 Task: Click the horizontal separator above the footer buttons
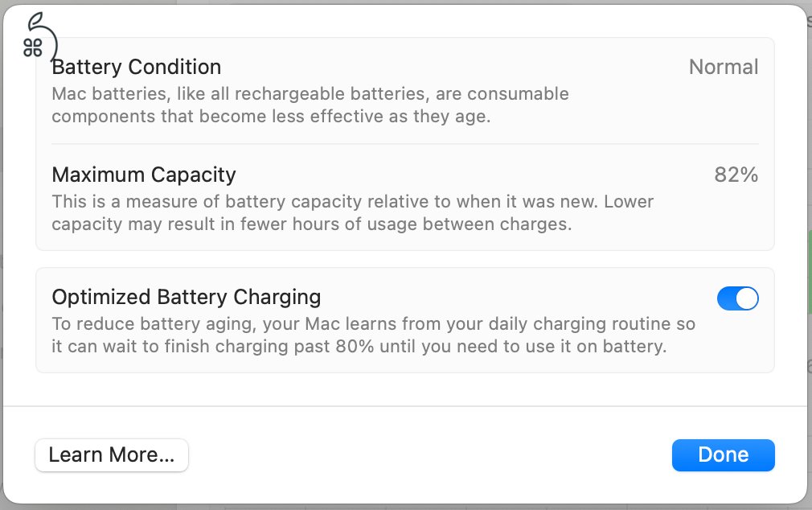tap(404, 407)
